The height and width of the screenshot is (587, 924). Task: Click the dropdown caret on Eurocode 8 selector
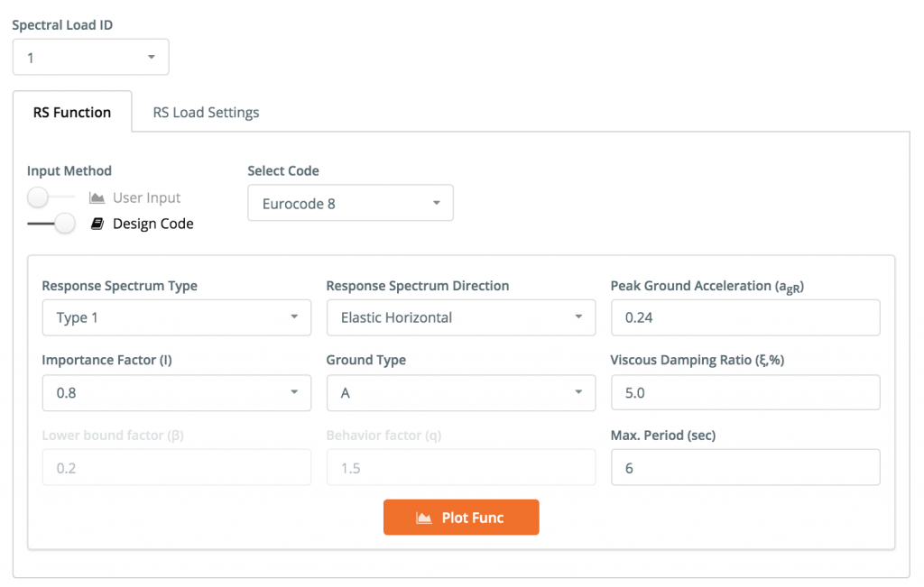click(x=436, y=202)
